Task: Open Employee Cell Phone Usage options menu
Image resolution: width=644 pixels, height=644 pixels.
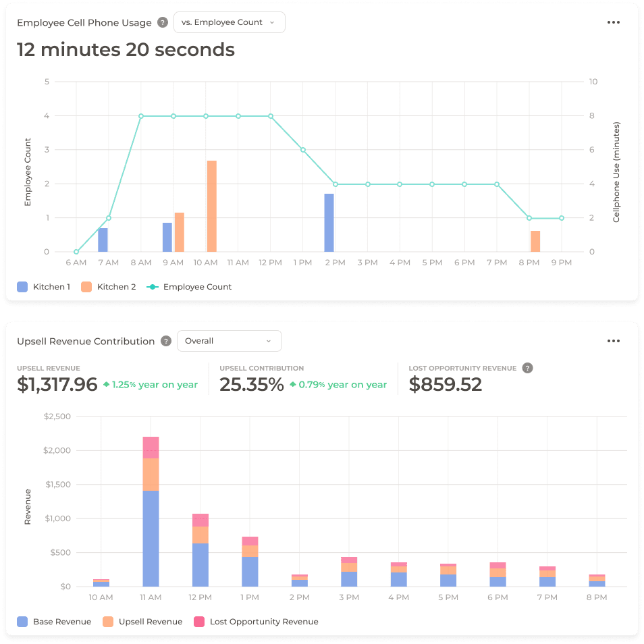Action: [613, 22]
